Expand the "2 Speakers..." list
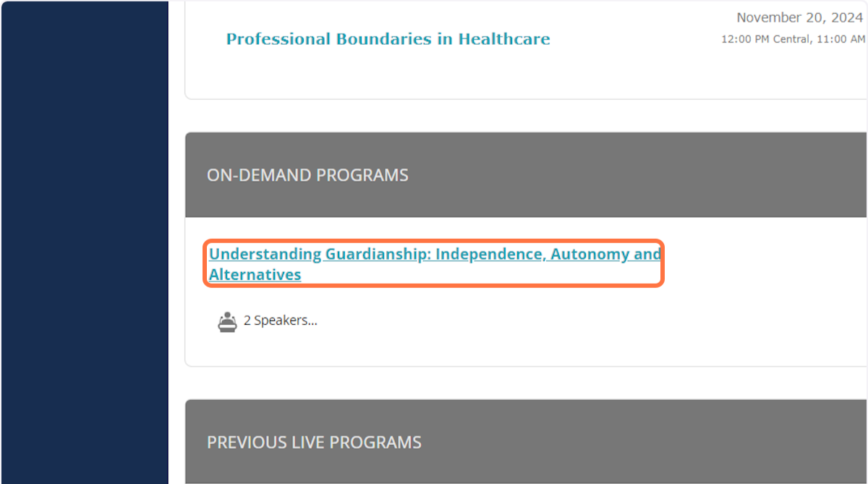The height and width of the screenshot is (484, 868). (280, 320)
